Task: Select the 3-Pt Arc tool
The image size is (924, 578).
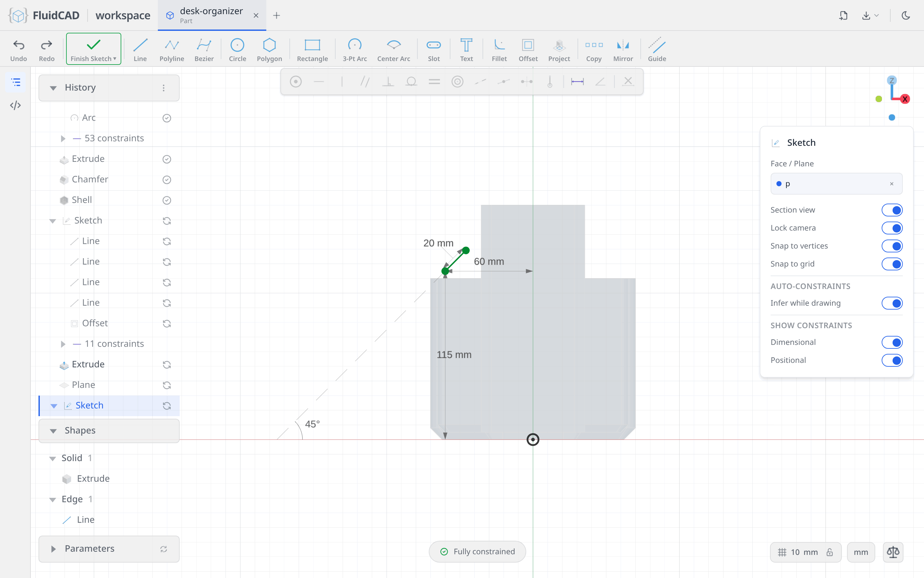Action: click(354, 49)
